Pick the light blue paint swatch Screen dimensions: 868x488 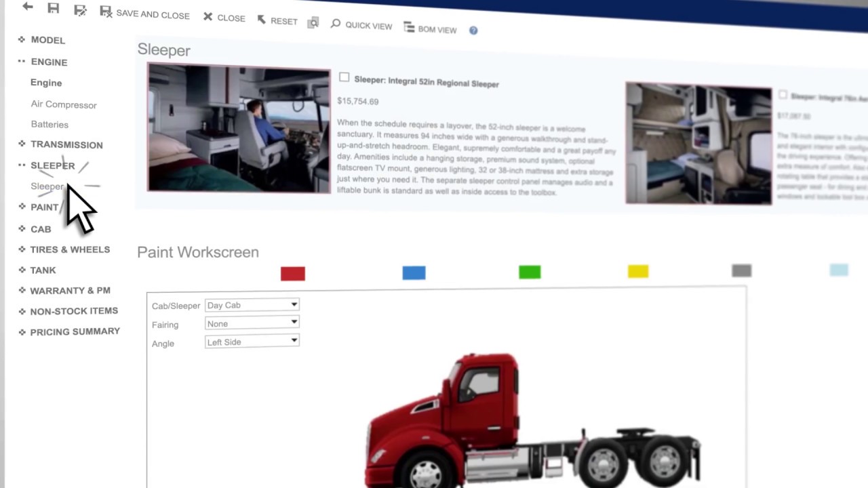tap(839, 270)
